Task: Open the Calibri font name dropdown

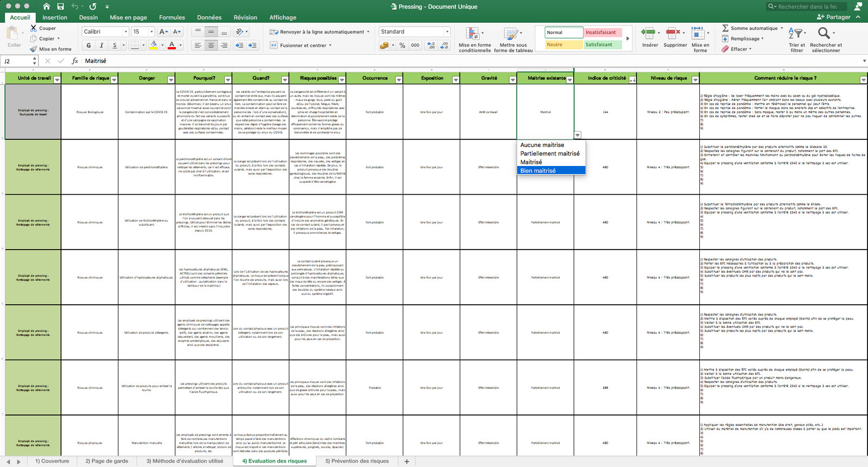Action: [126, 32]
